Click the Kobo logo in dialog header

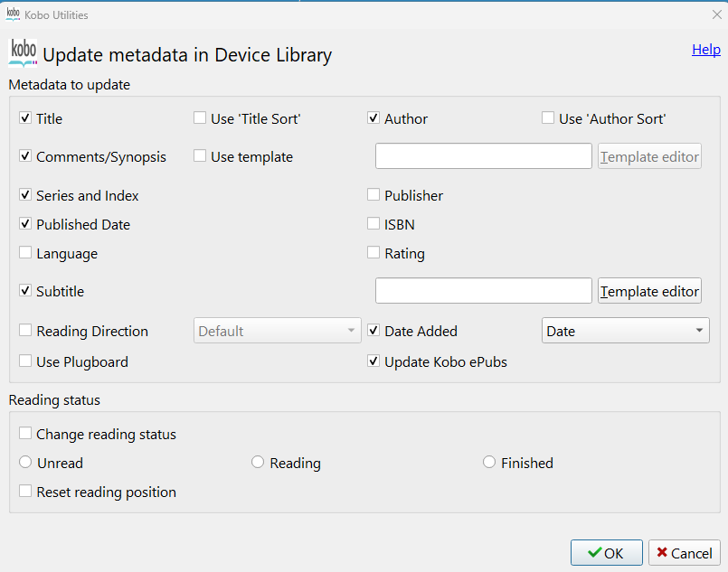(23, 53)
